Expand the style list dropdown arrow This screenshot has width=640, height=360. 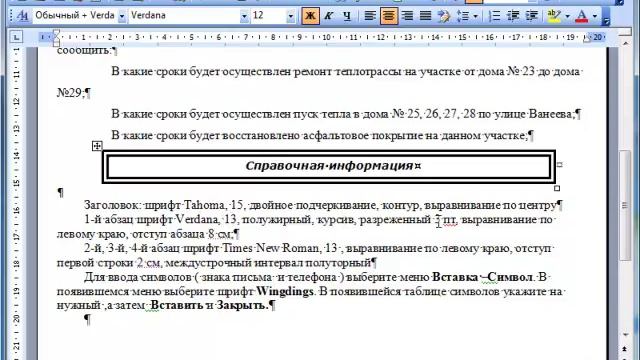[x=122, y=16]
